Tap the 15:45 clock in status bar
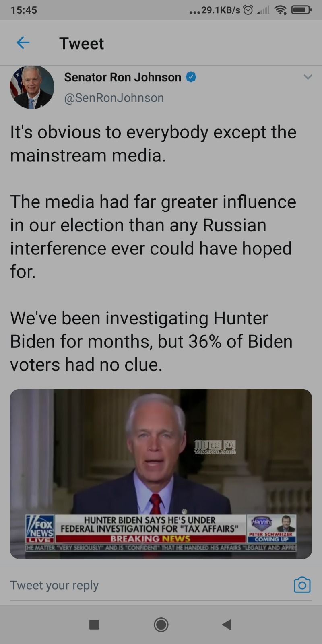 tap(24, 10)
